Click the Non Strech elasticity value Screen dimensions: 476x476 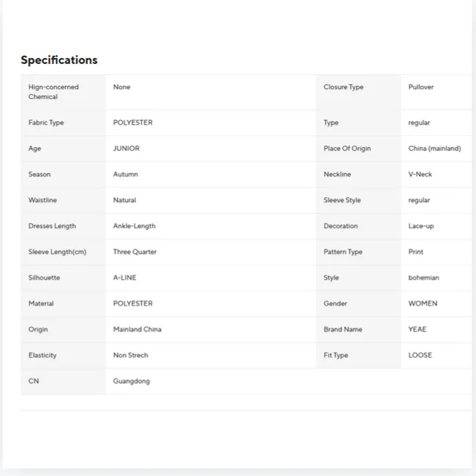131,355
